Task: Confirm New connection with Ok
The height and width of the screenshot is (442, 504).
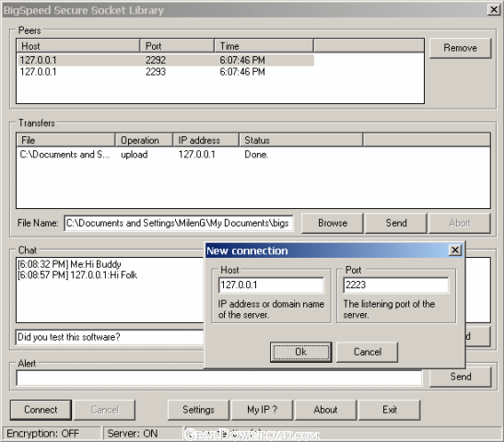Action: click(301, 352)
